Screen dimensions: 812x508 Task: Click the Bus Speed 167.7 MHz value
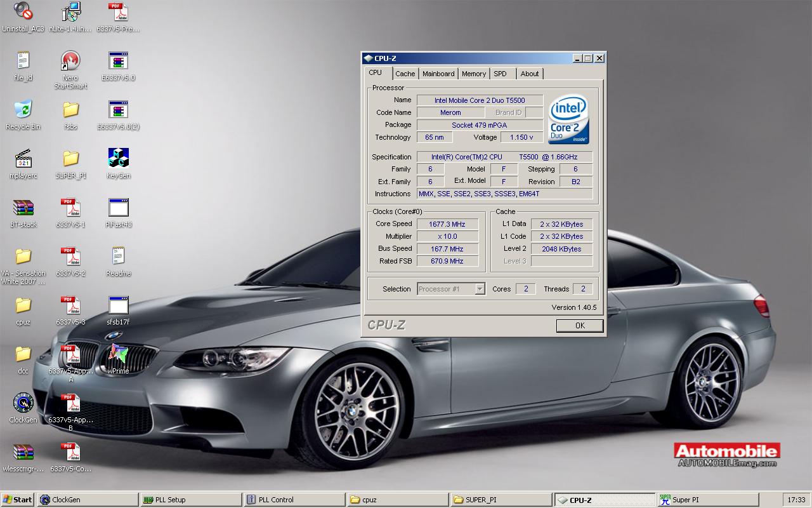[447, 249]
